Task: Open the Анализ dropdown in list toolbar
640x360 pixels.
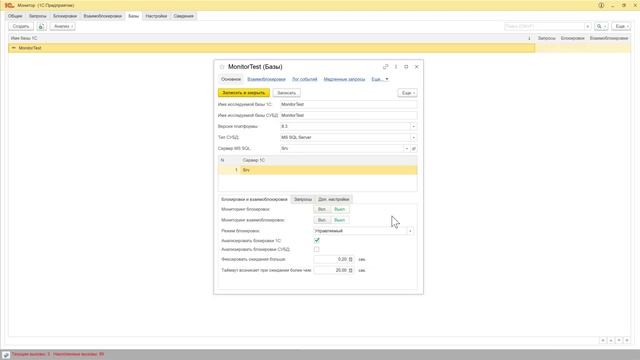Action: [62, 27]
